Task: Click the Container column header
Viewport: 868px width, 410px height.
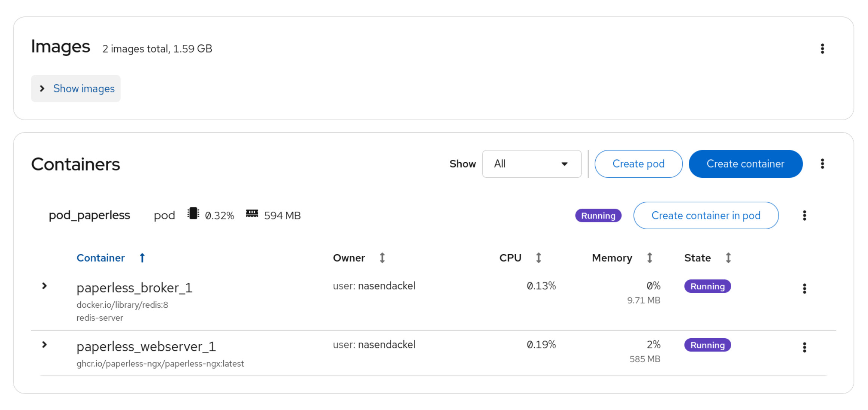Action: coord(100,258)
